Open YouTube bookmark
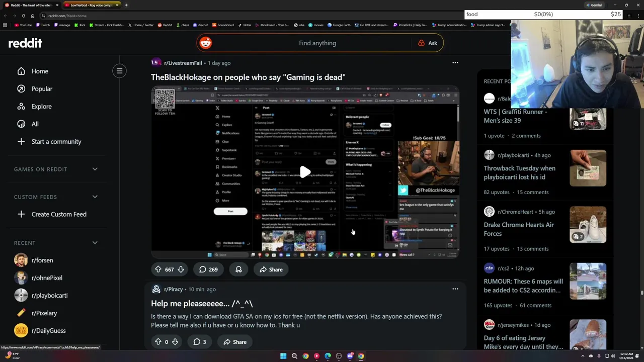The height and width of the screenshot is (362, 644). tap(23, 25)
